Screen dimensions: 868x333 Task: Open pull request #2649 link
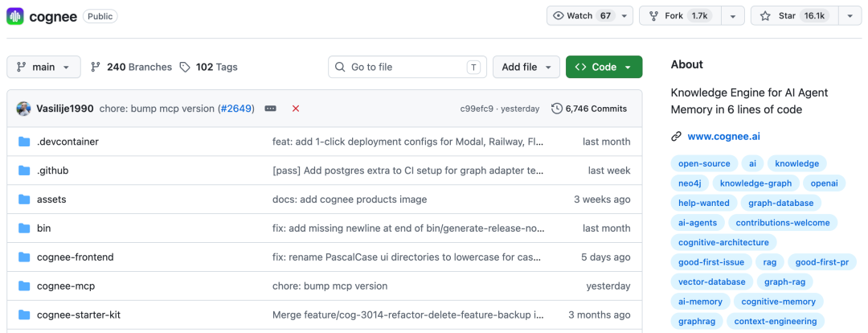point(236,109)
